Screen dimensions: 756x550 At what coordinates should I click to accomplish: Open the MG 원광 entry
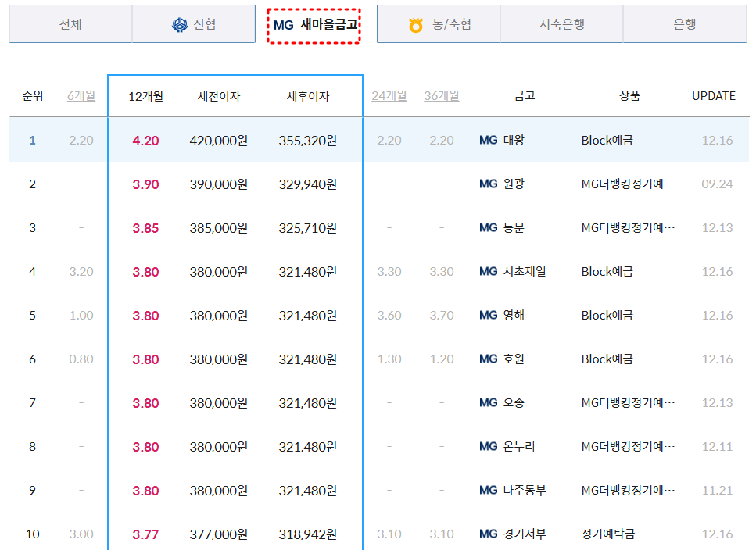tap(501, 184)
